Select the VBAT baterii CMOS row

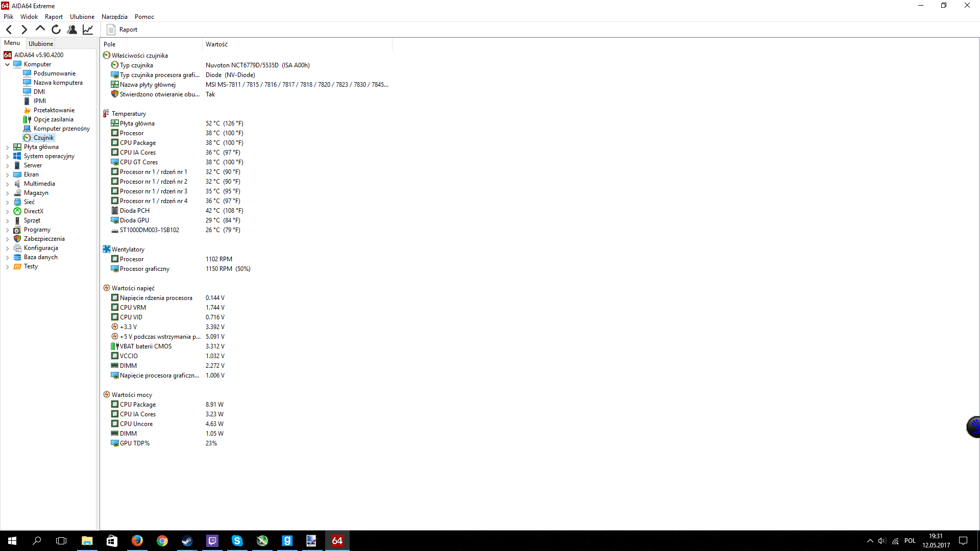(168, 346)
